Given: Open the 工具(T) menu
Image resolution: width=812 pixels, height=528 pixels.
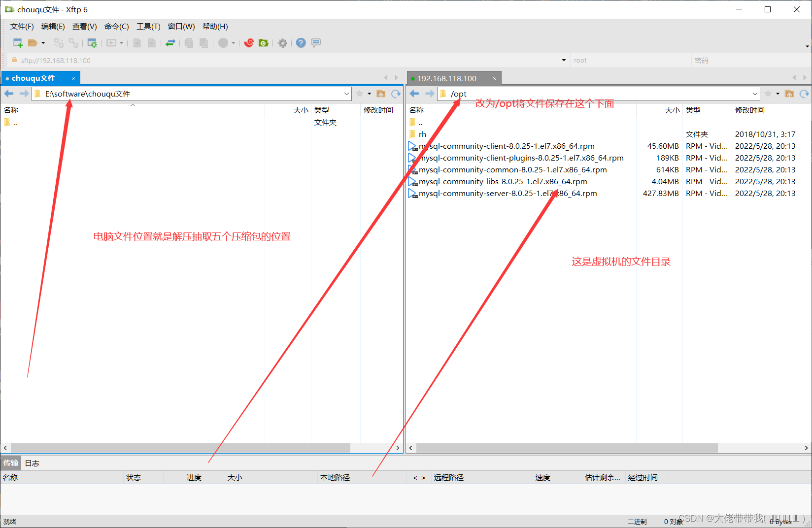Looking at the screenshot, I should point(149,27).
